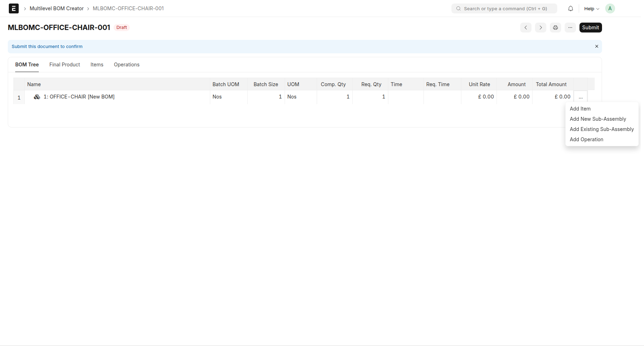Viewport: 644px width, 346px height.
Task: Switch to the Final Product tab
Action: click(65, 65)
